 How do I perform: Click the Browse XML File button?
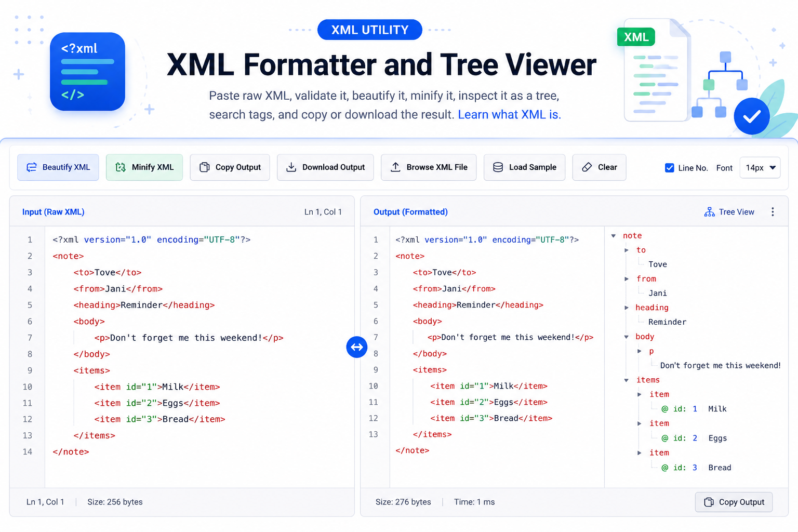click(429, 167)
